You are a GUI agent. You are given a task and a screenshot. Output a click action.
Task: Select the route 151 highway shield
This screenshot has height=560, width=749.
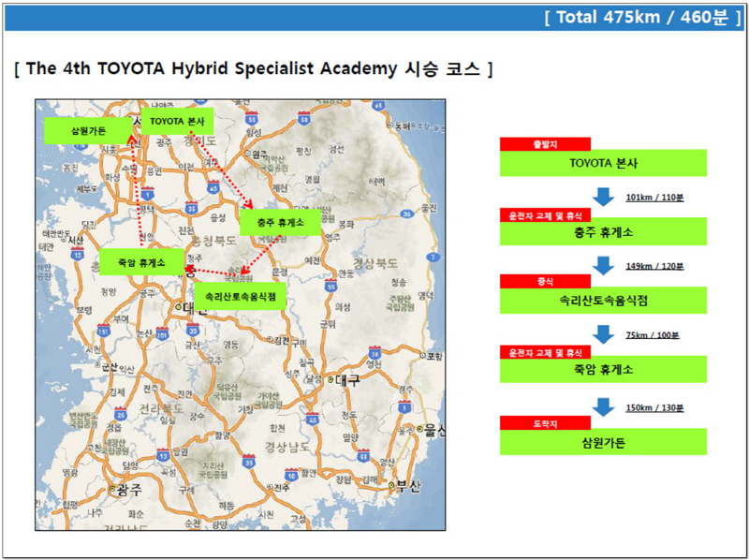(x=103, y=330)
